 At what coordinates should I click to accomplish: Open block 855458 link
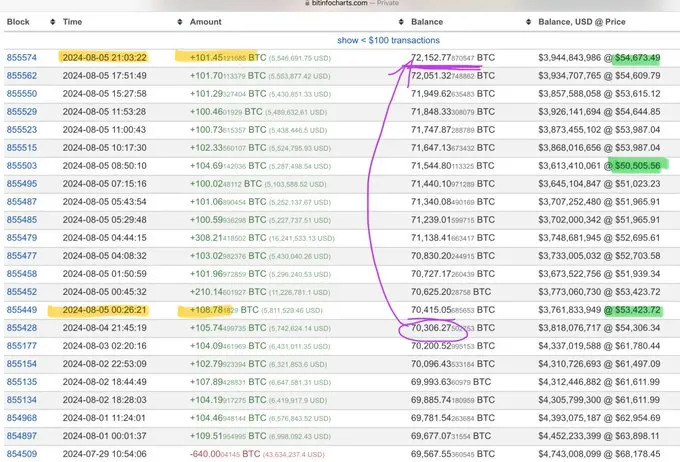(x=22, y=274)
